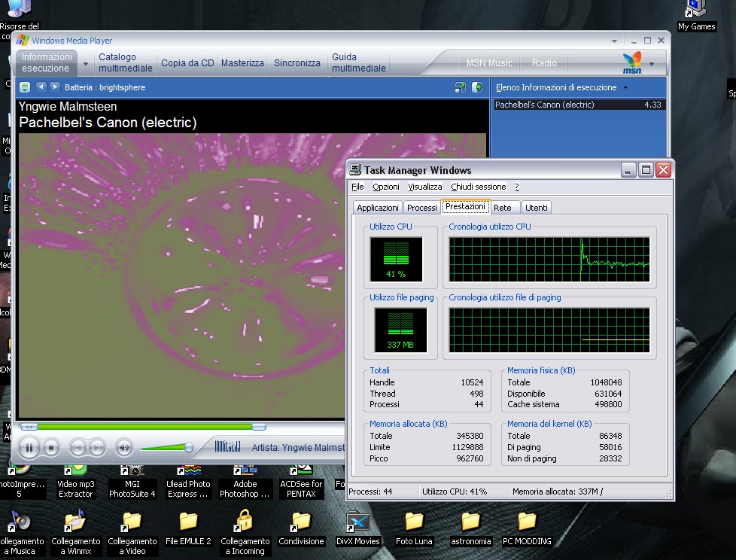Viewport: 736px width, 560px height.
Task: Toggle the playlist pane icon
Action: (x=477, y=87)
